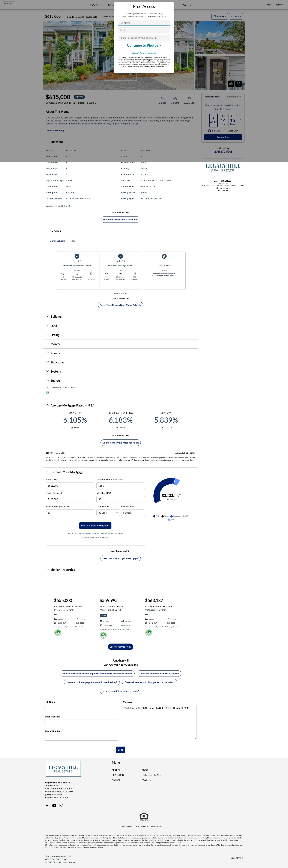This screenshot has height=868, width=288.
Task: Click the Send button in contact form
Action: tap(120, 750)
